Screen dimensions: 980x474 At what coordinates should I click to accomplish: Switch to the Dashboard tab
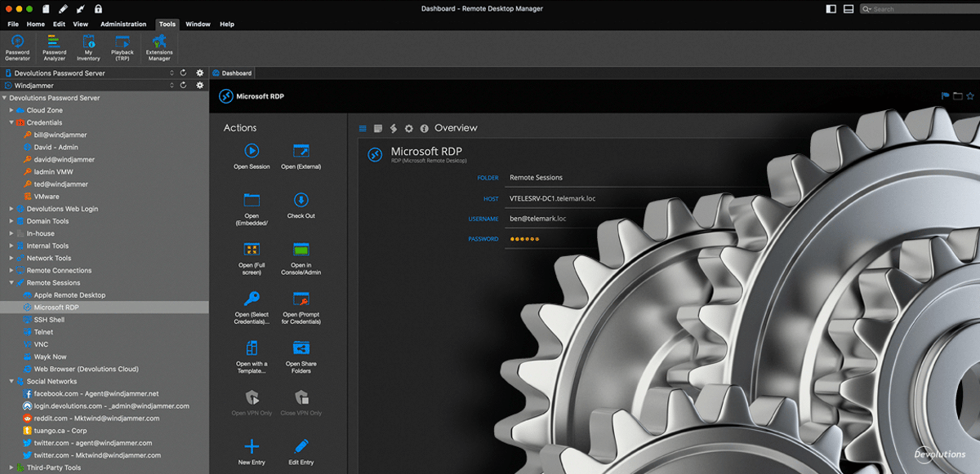click(232, 72)
